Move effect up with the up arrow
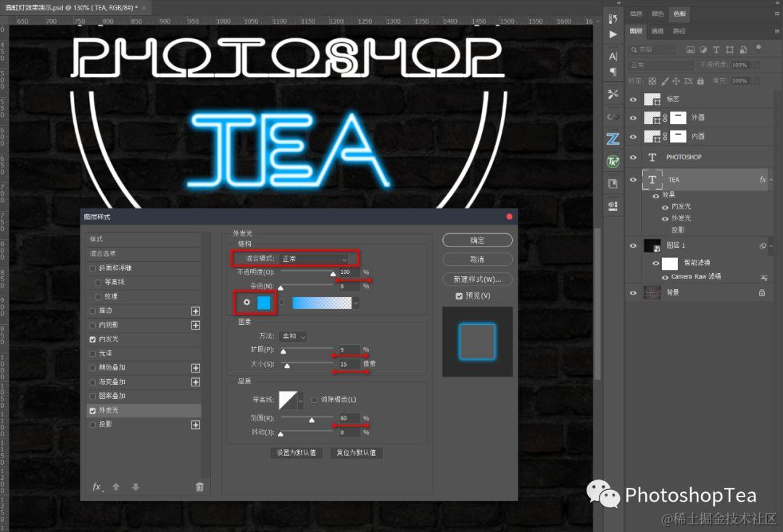Screen dimensions: 783x532 116,487
